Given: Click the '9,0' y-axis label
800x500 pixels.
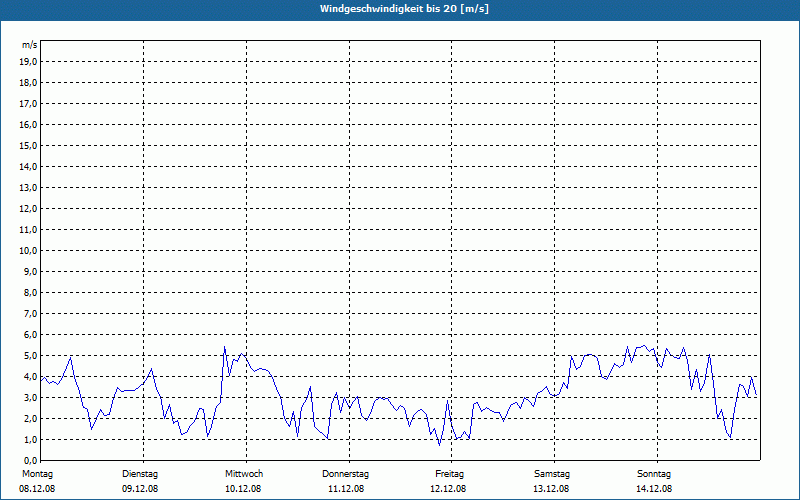Looking at the screenshot, I should (x=30, y=271).
